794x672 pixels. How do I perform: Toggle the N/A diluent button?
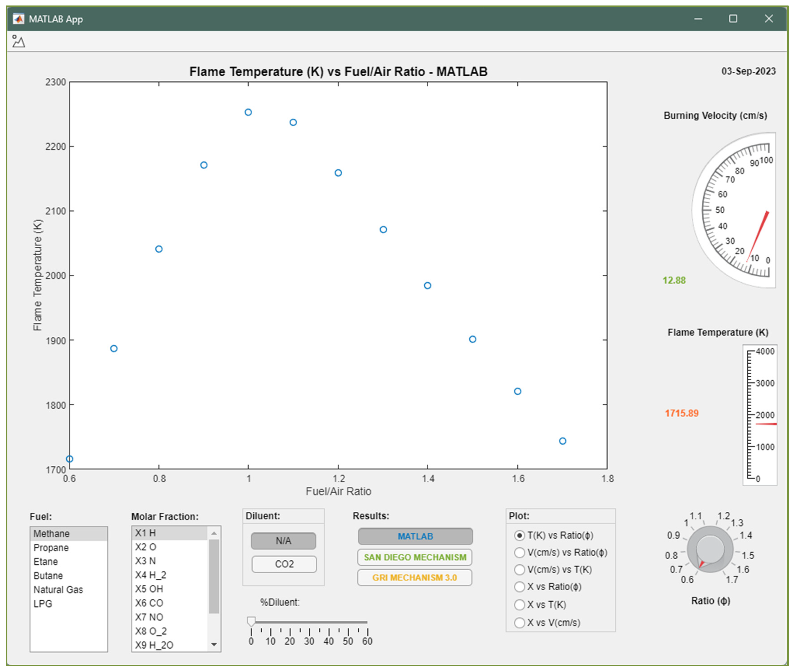(283, 541)
